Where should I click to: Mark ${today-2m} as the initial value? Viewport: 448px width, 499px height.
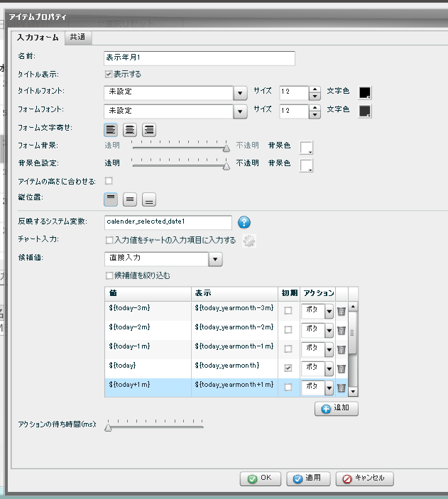coord(288,329)
